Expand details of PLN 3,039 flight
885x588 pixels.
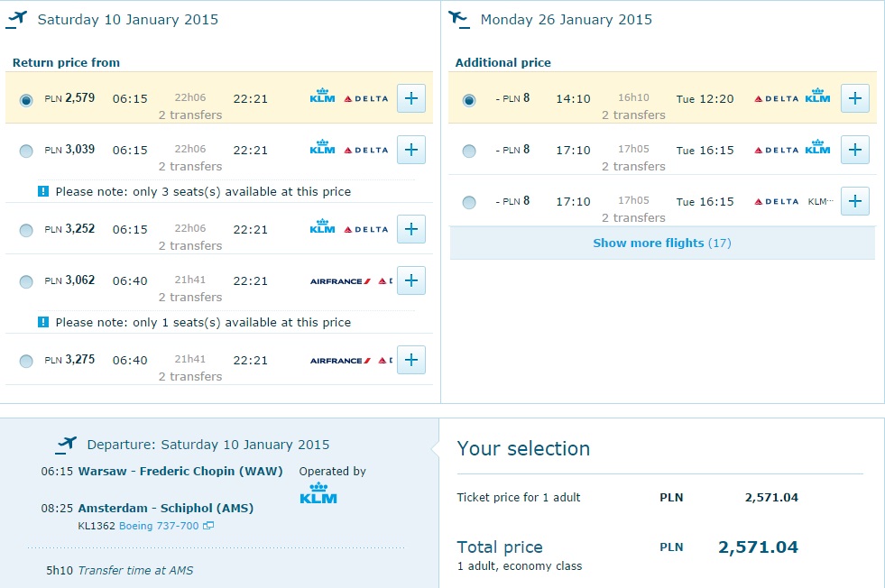tap(410, 150)
